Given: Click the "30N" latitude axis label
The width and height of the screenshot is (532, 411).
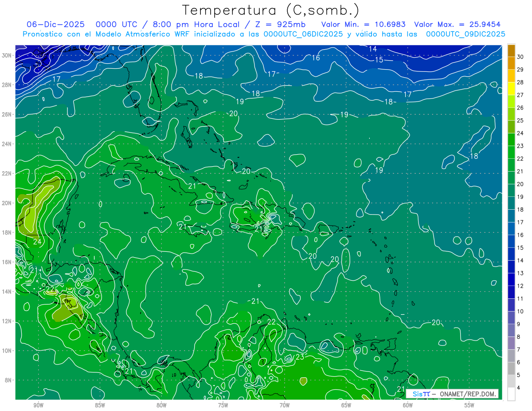Looking at the screenshot, I should 7,55.
